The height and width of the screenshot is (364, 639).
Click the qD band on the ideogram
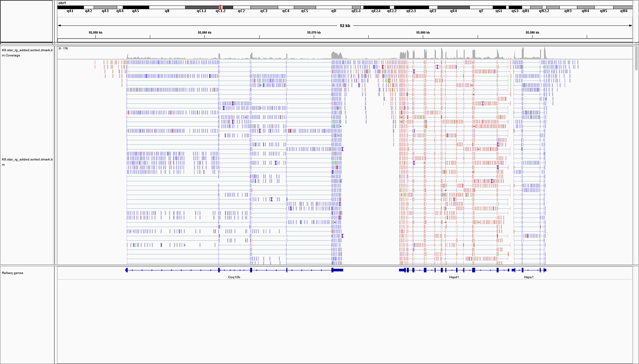(333, 7)
